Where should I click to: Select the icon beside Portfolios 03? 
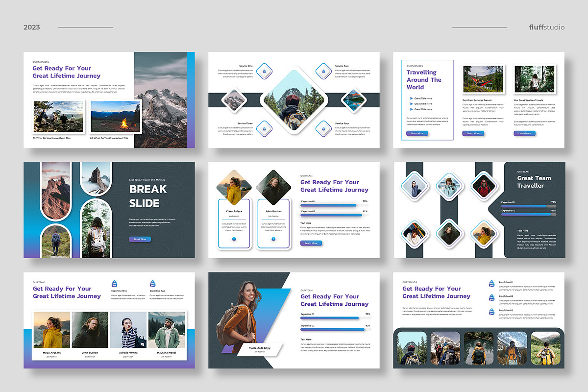click(491, 312)
